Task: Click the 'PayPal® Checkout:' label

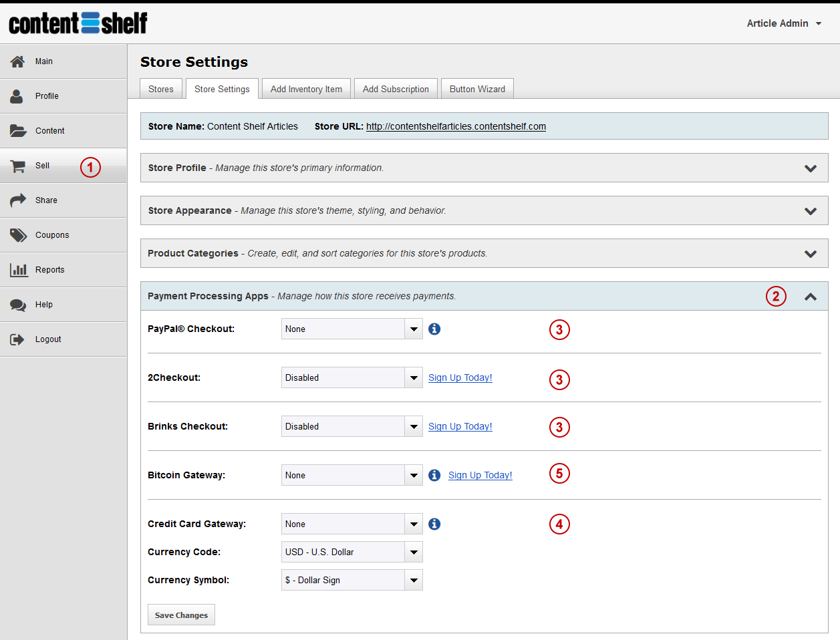Action: (x=191, y=329)
